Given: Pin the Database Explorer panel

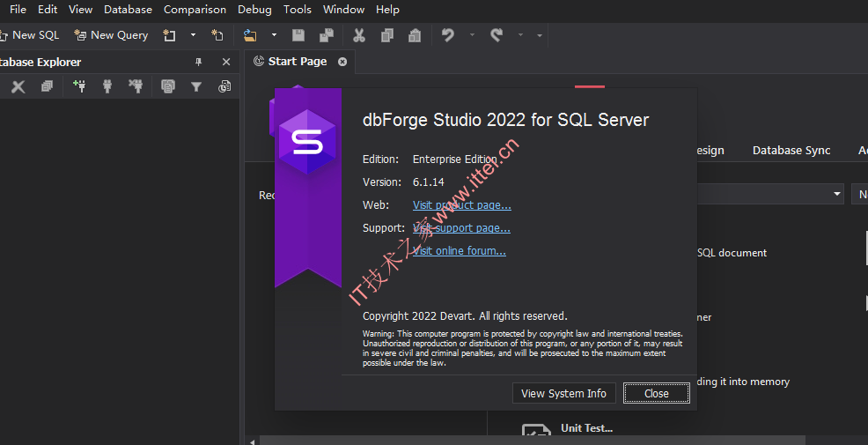Looking at the screenshot, I should point(199,62).
